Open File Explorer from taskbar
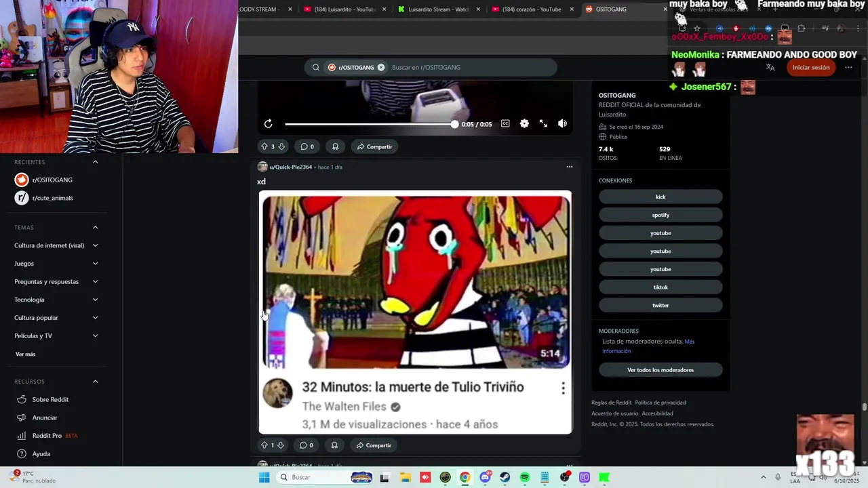This screenshot has width=868, height=488. click(x=405, y=477)
